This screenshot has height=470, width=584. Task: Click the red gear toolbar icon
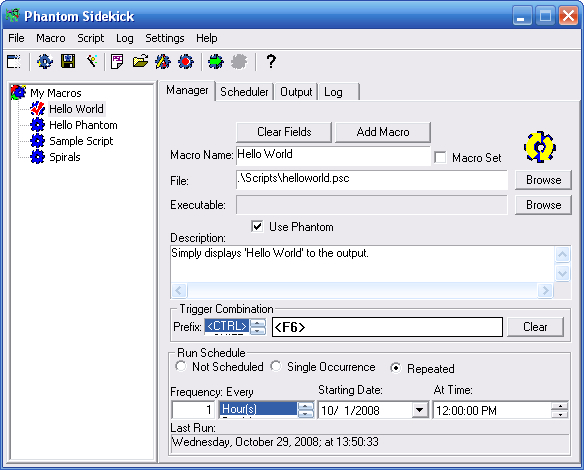[186, 61]
